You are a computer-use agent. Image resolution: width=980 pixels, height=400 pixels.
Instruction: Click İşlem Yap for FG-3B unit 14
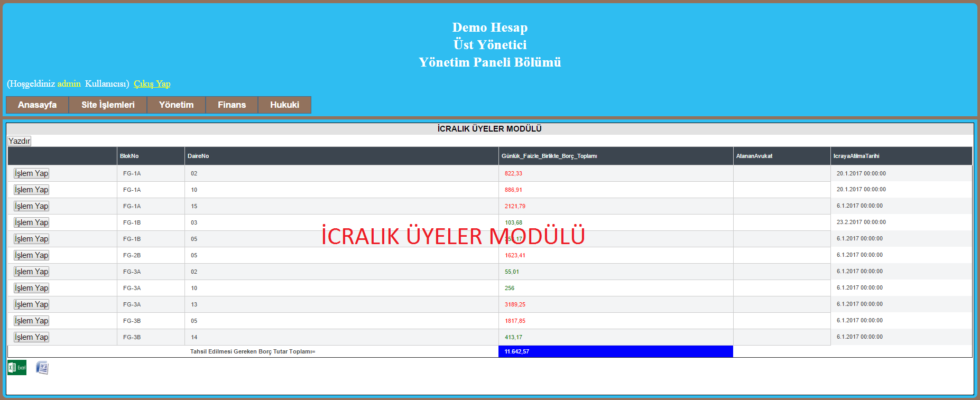coord(32,337)
